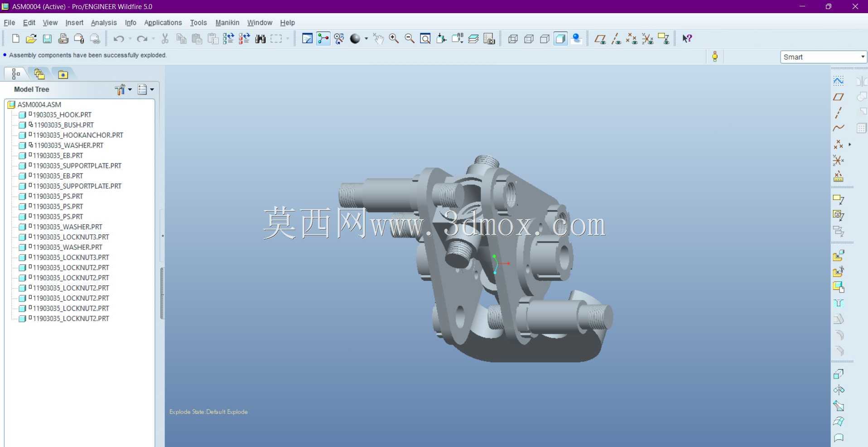Switch to the Folder Browser tab
The image size is (868, 447).
pyautogui.click(x=39, y=74)
